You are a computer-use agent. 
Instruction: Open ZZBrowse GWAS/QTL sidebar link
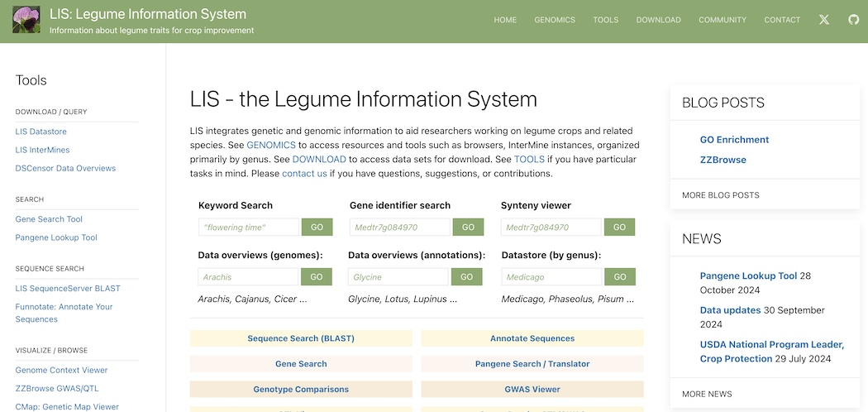(x=57, y=388)
